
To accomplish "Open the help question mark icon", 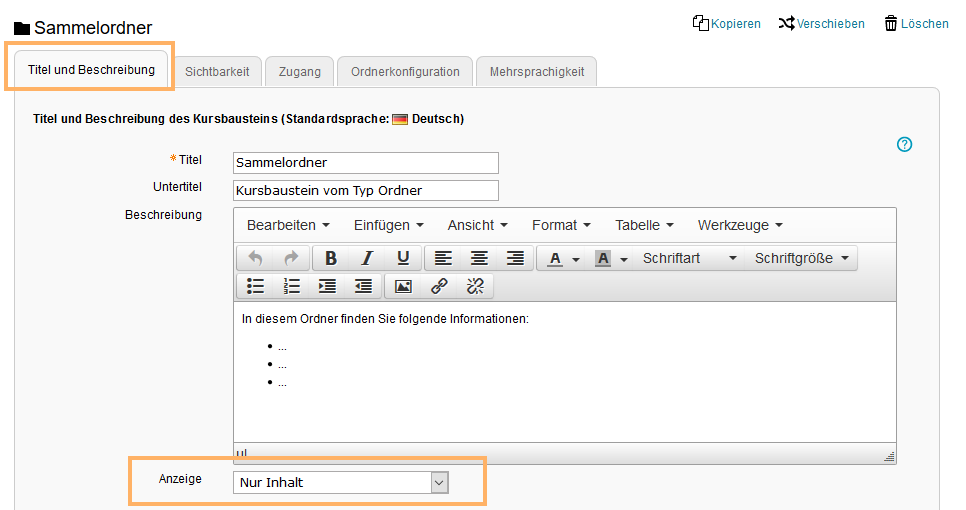I will pyautogui.click(x=904, y=145).
